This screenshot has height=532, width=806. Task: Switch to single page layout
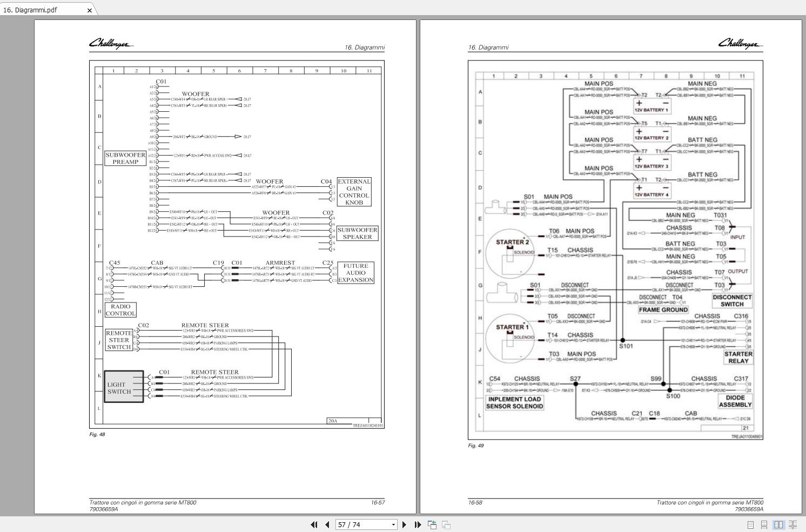point(750,524)
